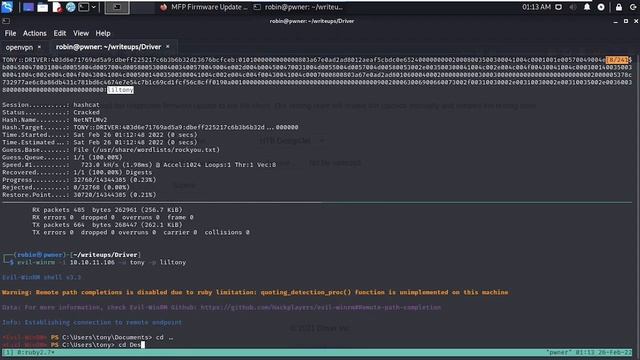Screen dimensions: 640x360
Task: Click the 01:13 AM panel clock
Action: 536,7
